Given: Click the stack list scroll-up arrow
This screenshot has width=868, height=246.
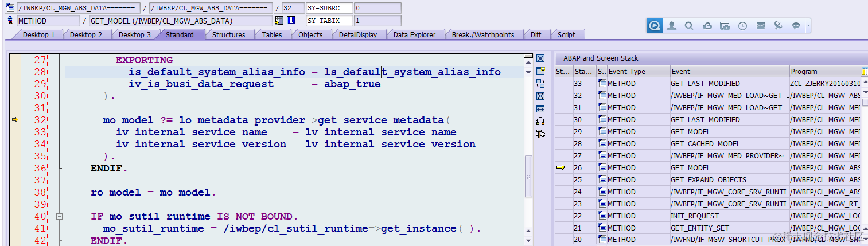Looking at the screenshot, I should pyautogui.click(x=865, y=83).
